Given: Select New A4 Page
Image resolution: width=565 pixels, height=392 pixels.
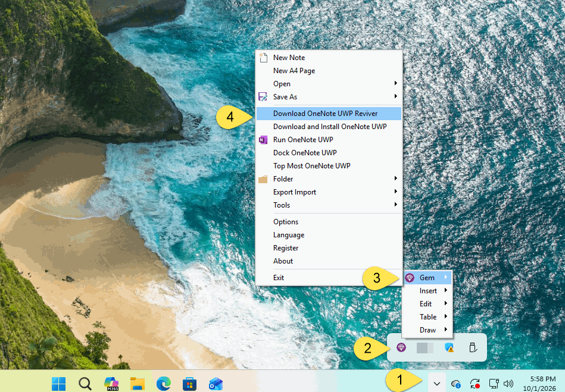Looking at the screenshot, I should 329,71.
